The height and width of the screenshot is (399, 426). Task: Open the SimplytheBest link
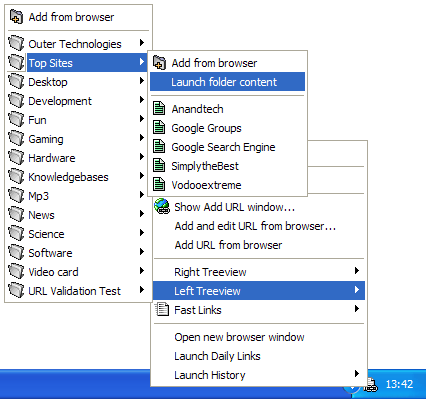[227, 166]
